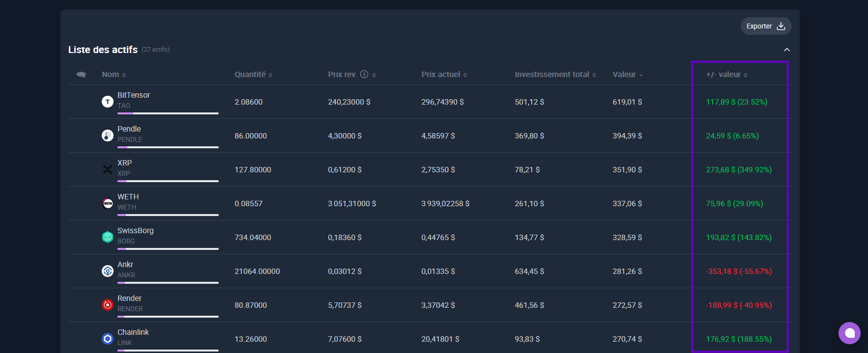Click the Chainlink LINK icon
Image resolution: width=868 pixels, height=353 pixels.
pos(107,339)
